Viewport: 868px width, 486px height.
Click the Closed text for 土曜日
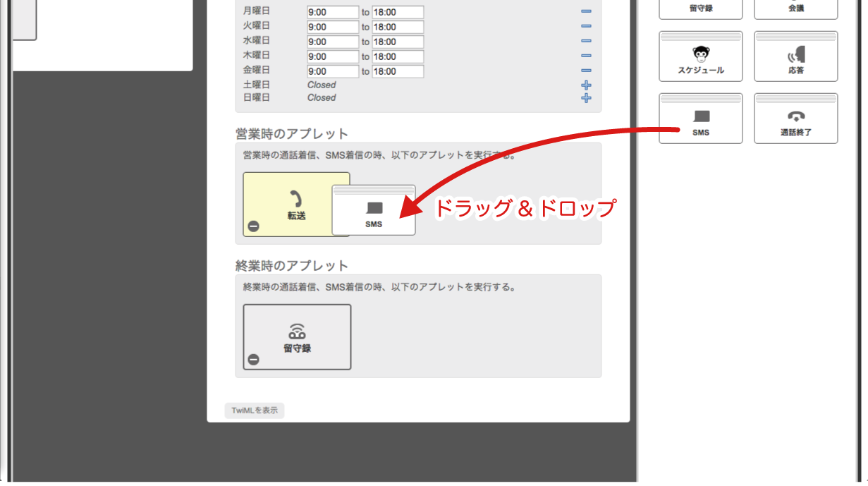[x=322, y=85]
